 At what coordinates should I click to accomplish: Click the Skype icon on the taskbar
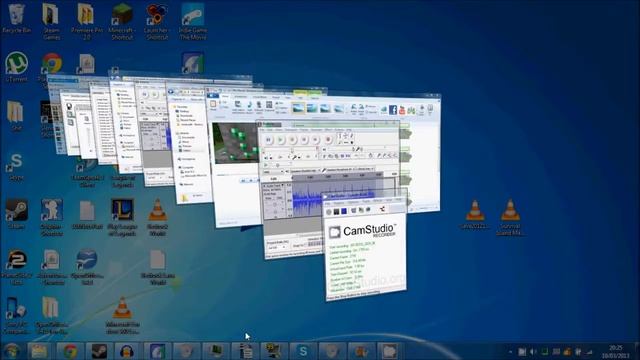coord(302,351)
